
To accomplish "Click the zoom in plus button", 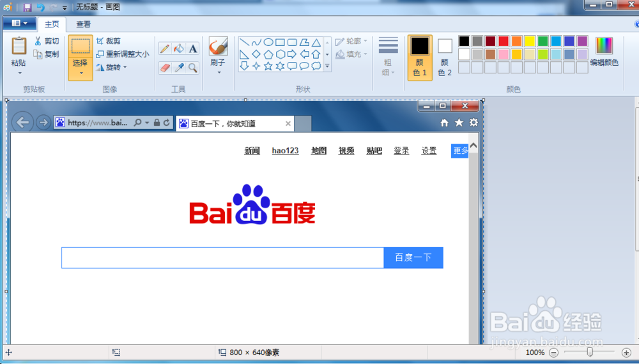I will pyautogui.click(x=627, y=353).
